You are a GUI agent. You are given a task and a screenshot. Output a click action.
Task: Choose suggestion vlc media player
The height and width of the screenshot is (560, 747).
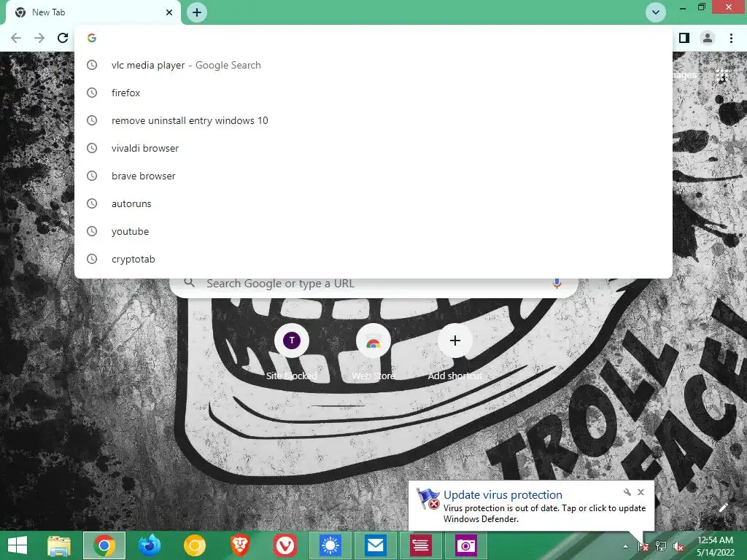pos(373,65)
